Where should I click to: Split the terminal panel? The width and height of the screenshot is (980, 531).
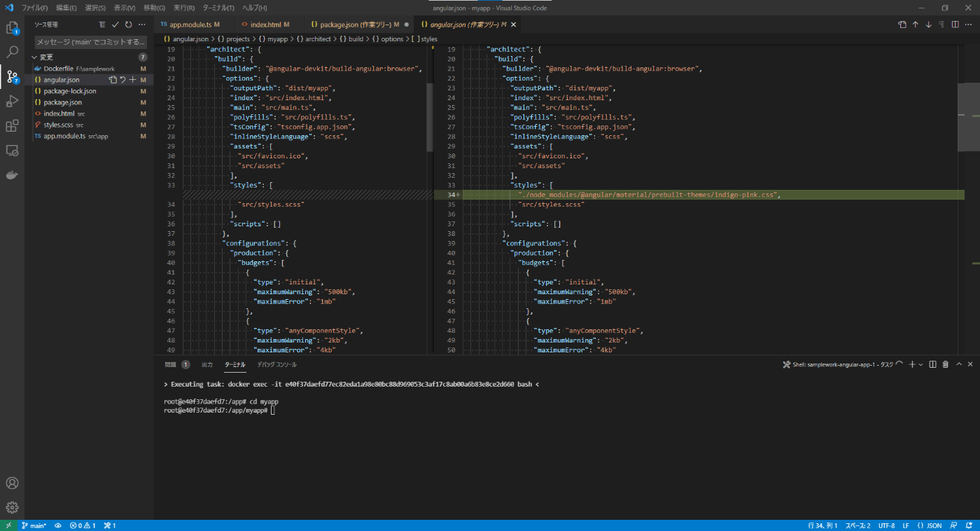tap(932, 364)
